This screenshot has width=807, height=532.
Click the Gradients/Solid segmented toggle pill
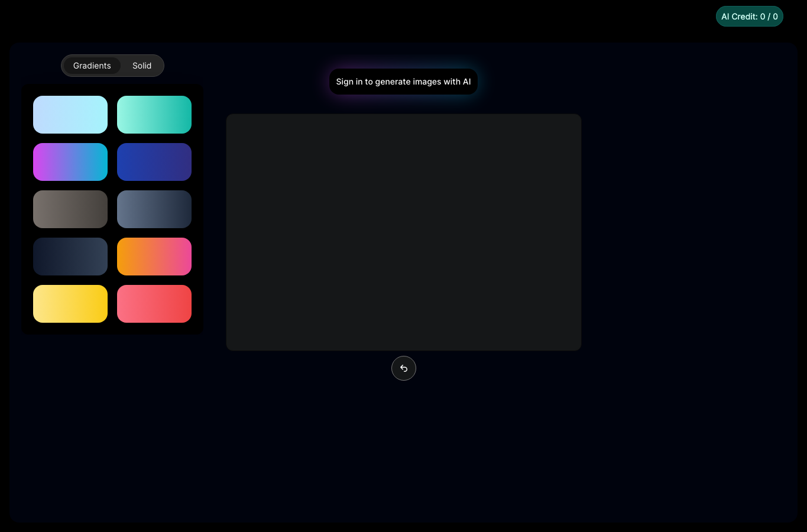pyautogui.click(x=112, y=66)
